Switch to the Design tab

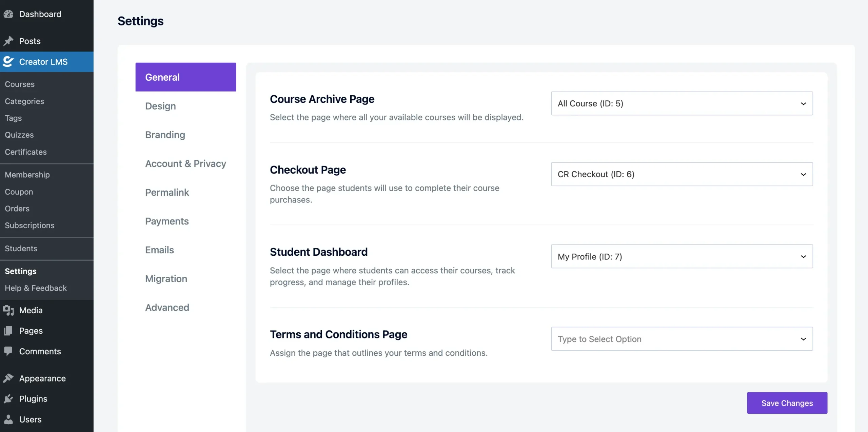click(160, 105)
